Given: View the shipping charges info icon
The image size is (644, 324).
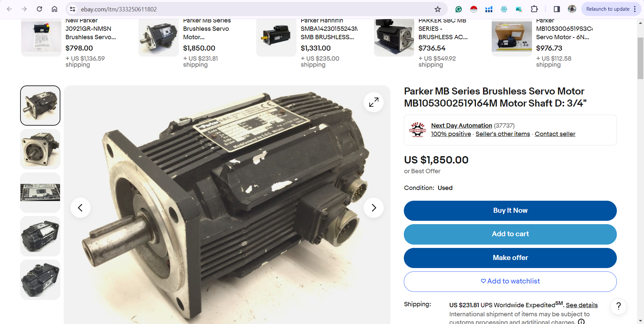Looking at the screenshot, I should point(581,321).
